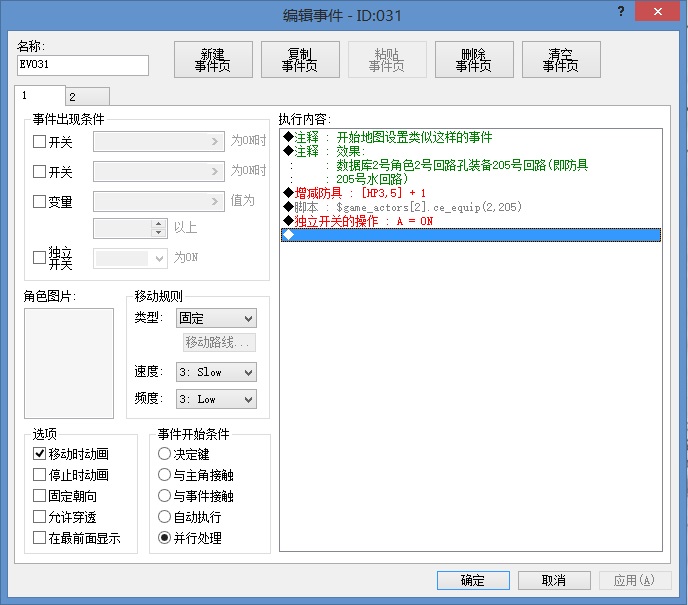Cancel with the 取消 button
688x605 pixels.
[x=554, y=580]
